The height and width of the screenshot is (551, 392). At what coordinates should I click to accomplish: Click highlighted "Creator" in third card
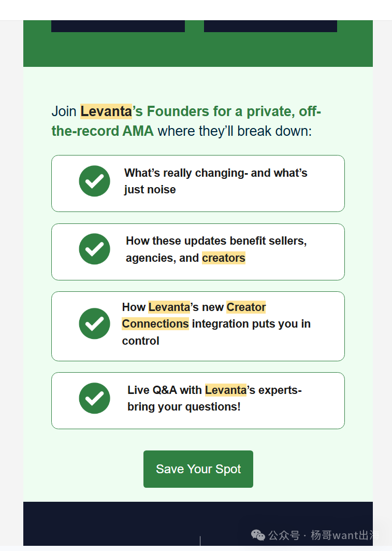pos(246,307)
